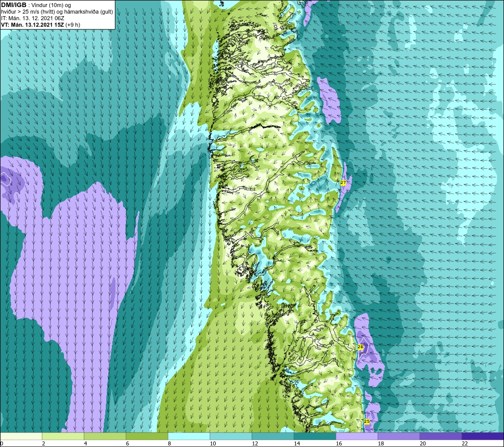Select the 12–14 m/s teal legend swatch
Screen dimensions: 504x447
tap(273, 436)
